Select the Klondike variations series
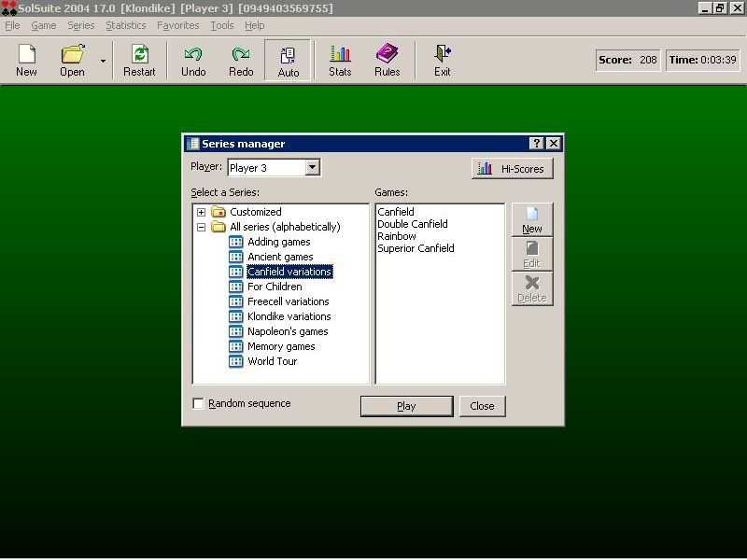 pos(289,316)
